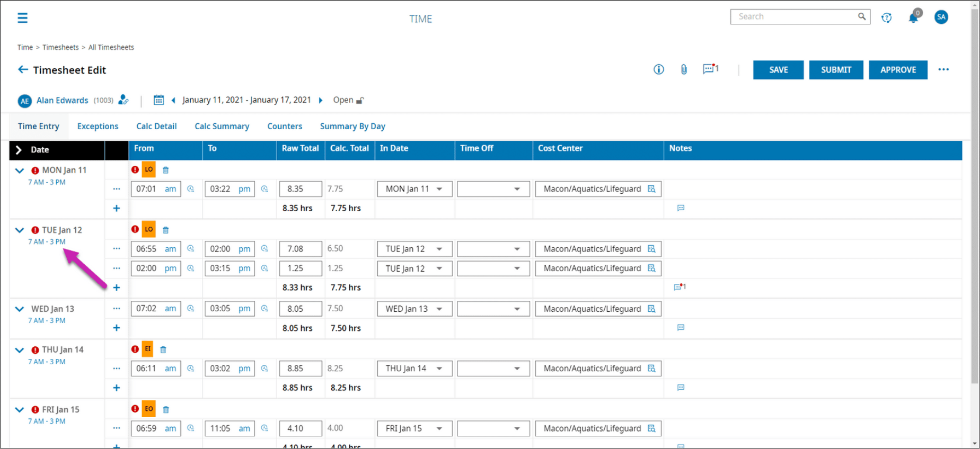This screenshot has height=449, width=980.
Task: Toggle am/pm on the 07:02 From time
Action: (x=170, y=309)
